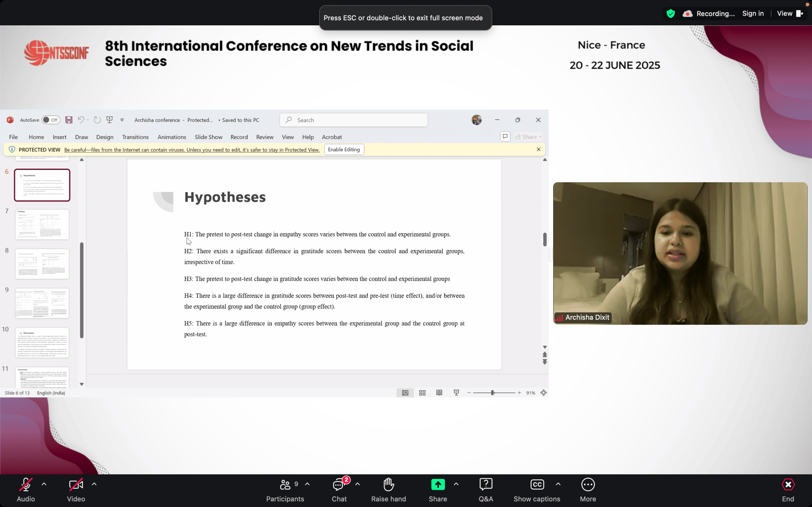Open the View layout menu
Viewport: 812px width, 507px height.
[789, 13]
